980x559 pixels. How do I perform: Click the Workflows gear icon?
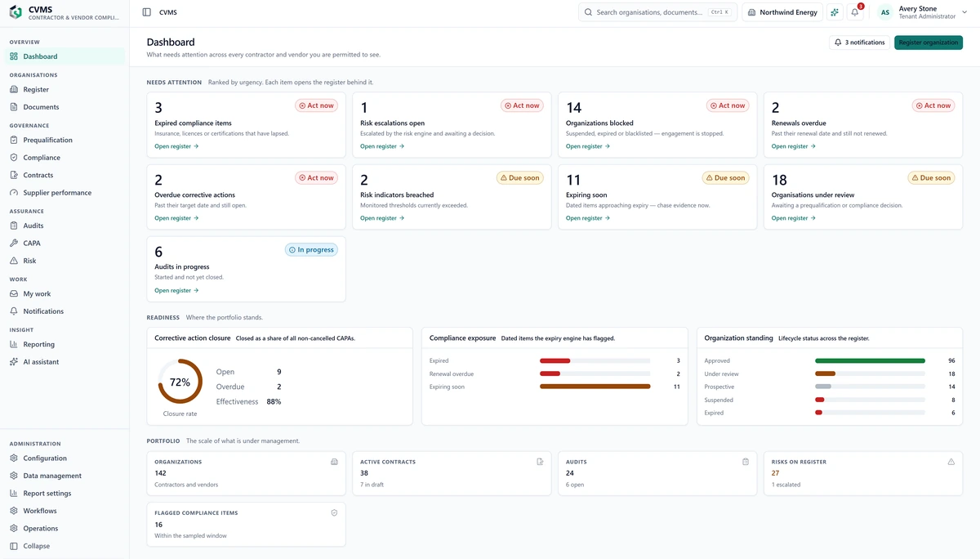pos(14,511)
